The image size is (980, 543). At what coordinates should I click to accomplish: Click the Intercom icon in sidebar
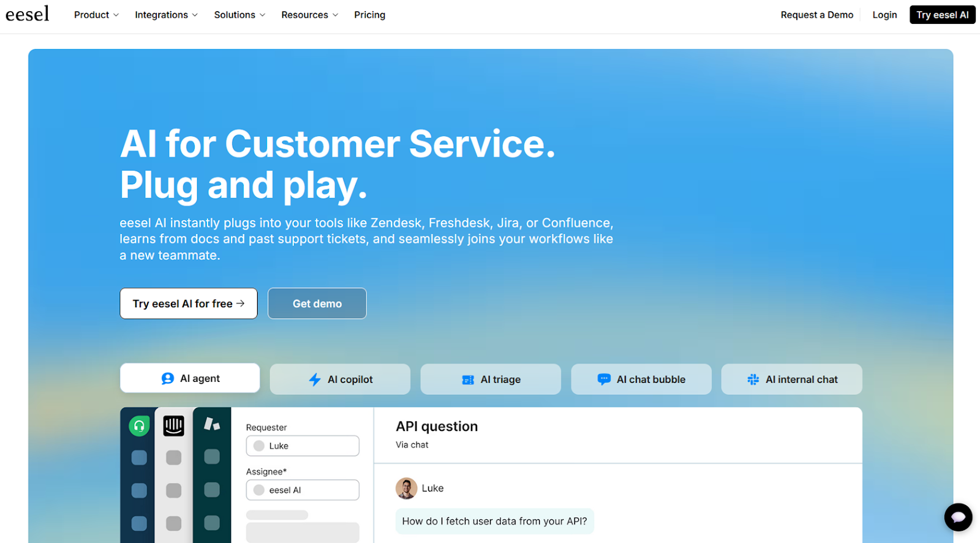pyautogui.click(x=174, y=425)
